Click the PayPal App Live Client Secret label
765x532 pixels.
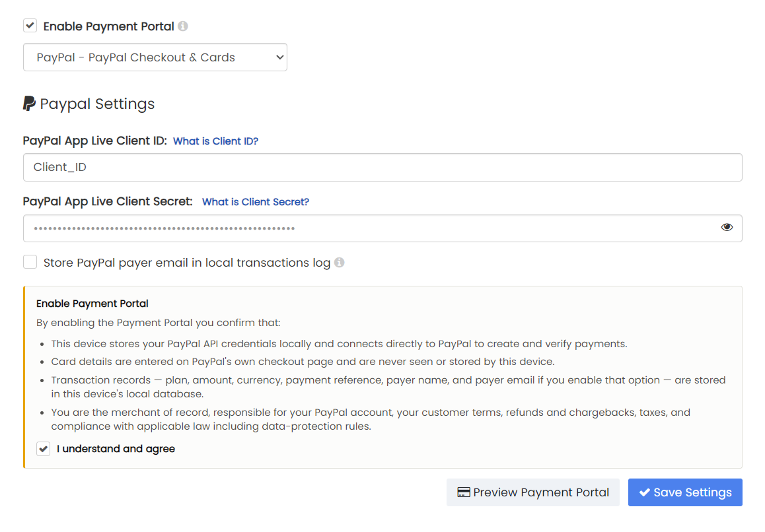[108, 202]
